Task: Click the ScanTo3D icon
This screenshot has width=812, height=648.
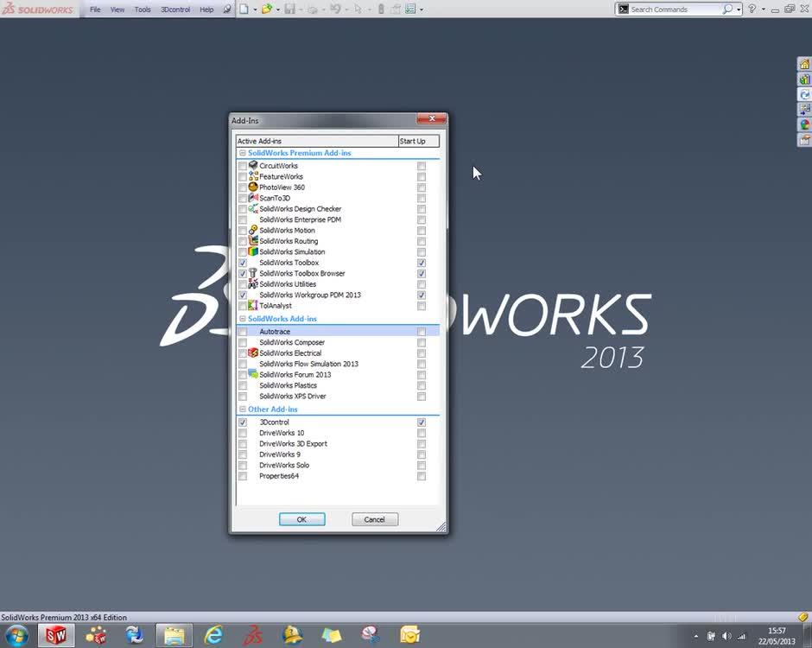Action: pos(253,198)
